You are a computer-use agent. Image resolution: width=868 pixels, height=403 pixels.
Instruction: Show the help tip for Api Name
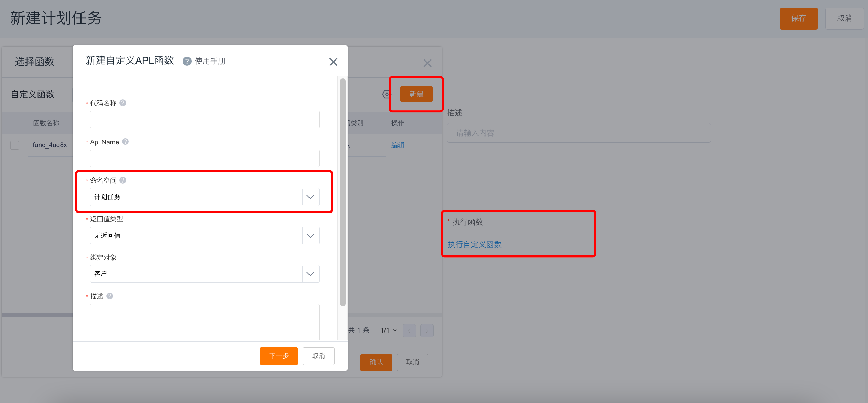pos(126,142)
